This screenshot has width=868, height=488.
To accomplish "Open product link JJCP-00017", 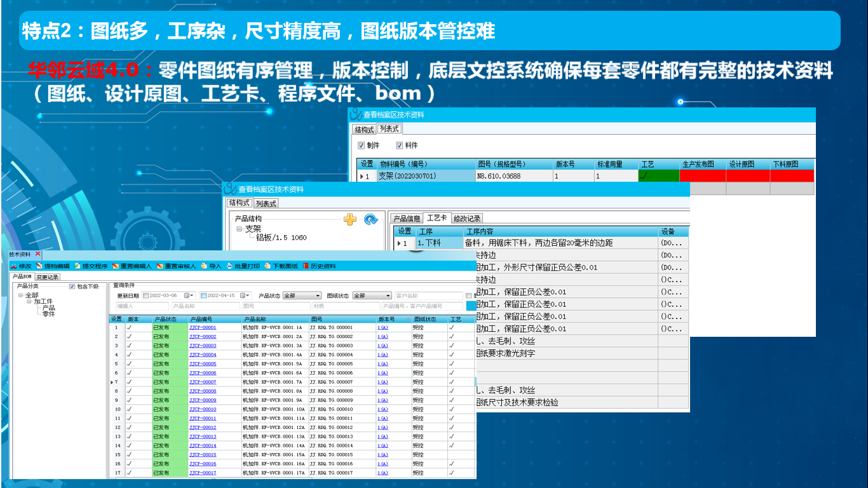I will [203, 473].
